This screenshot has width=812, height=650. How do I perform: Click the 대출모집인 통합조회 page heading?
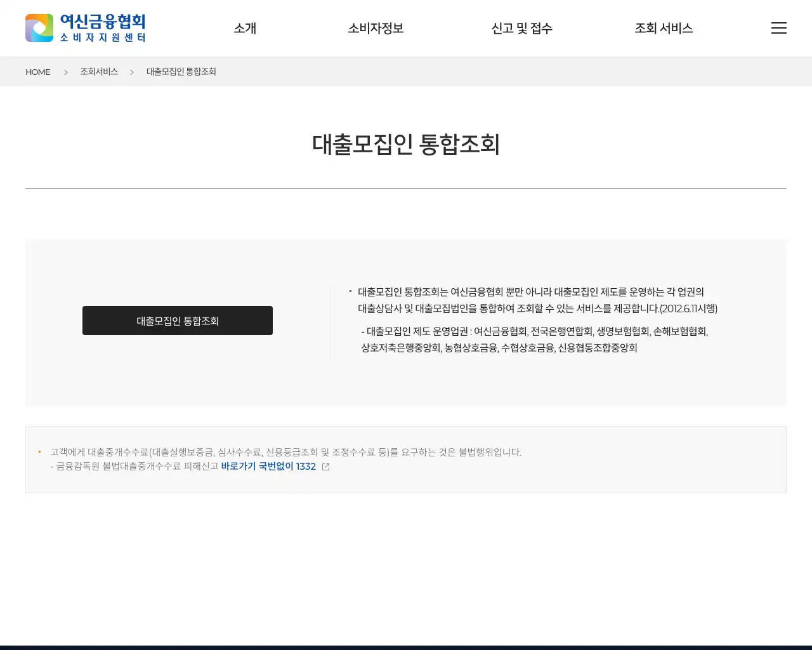pyautogui.click(x=406, y=144)
